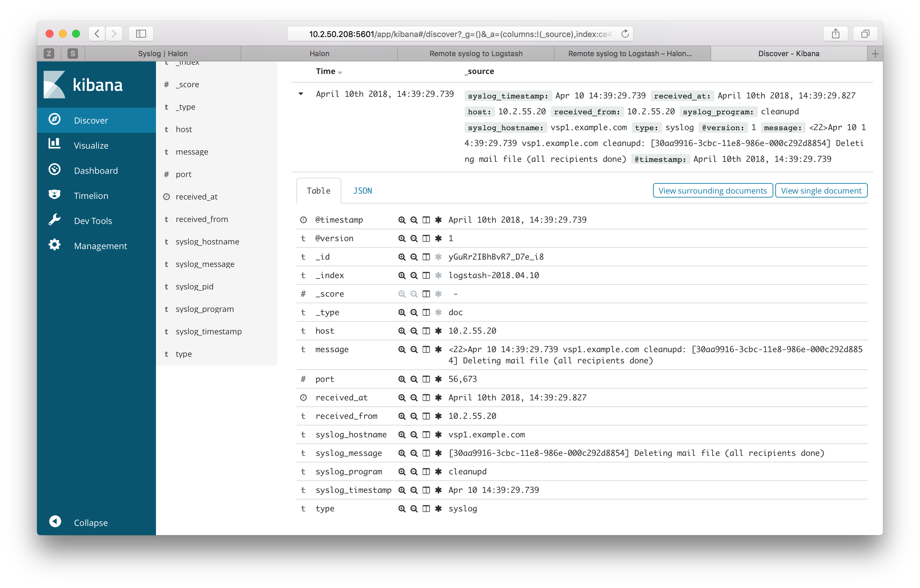Open Dev Tools wrench icon in sidebar

pyautogui.click(x=55, y=220)
